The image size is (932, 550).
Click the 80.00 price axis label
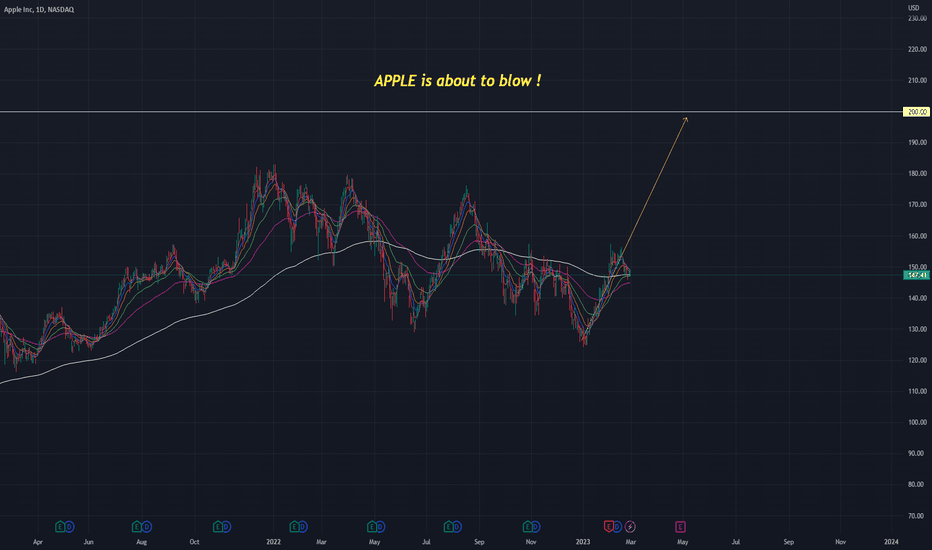(918, 485)
